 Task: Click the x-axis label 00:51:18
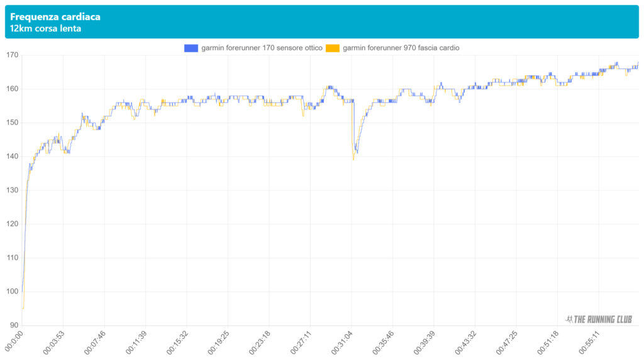click(x=548, y=343)
